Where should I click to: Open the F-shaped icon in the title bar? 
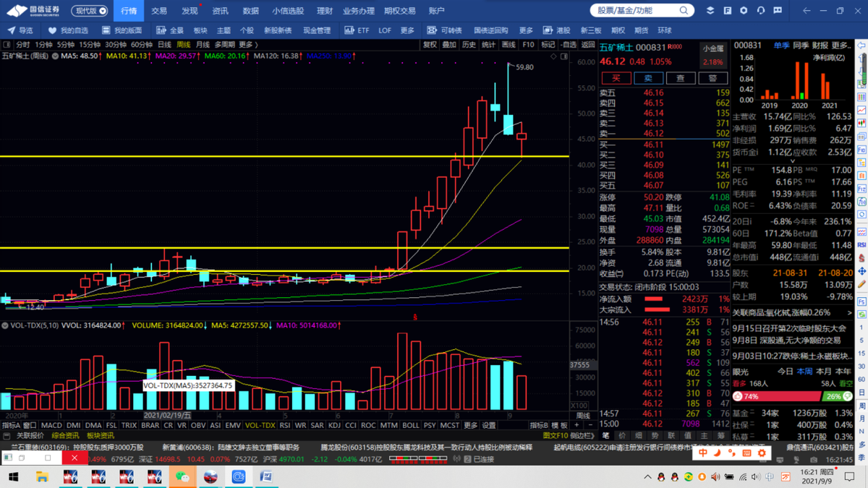[727, 11]
